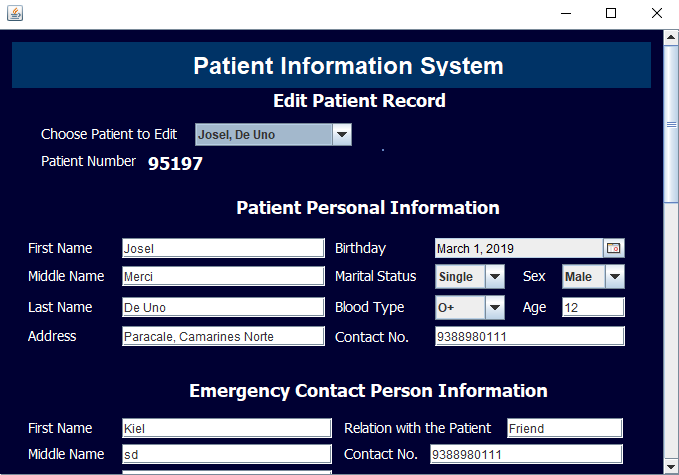679x475 pixels.
Task: Click the scrollbar up arrow
Action: pos(671,38)
